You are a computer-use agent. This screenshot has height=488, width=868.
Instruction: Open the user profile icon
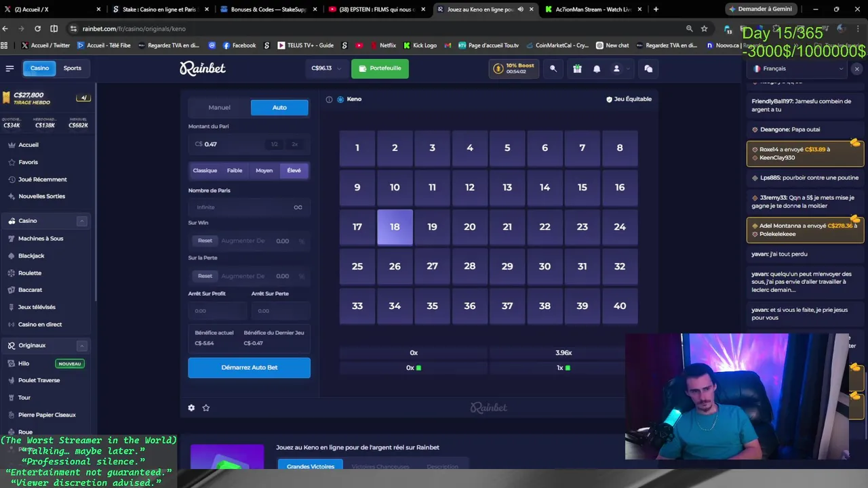[616, 68]
